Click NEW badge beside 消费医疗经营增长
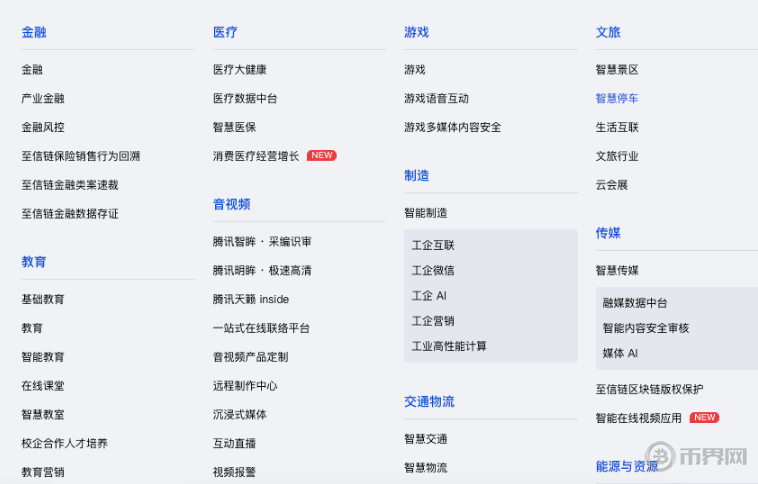 (x=322, y=156)
